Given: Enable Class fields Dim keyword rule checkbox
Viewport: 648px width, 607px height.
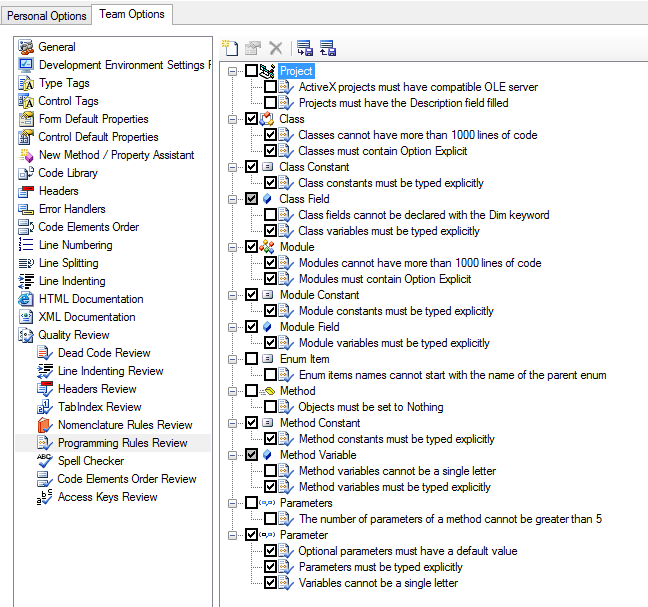Looking at the screenshot, I should click(x=271, y=215).
